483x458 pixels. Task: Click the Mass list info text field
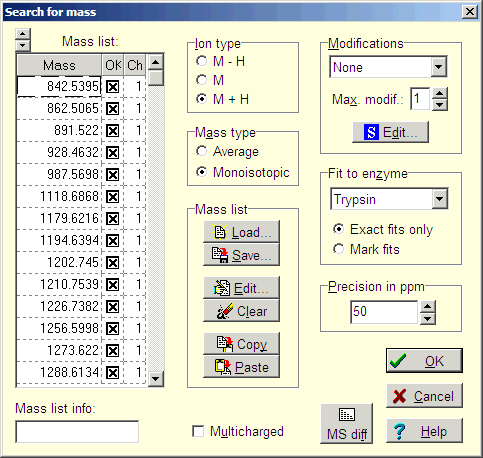point(77,432)
